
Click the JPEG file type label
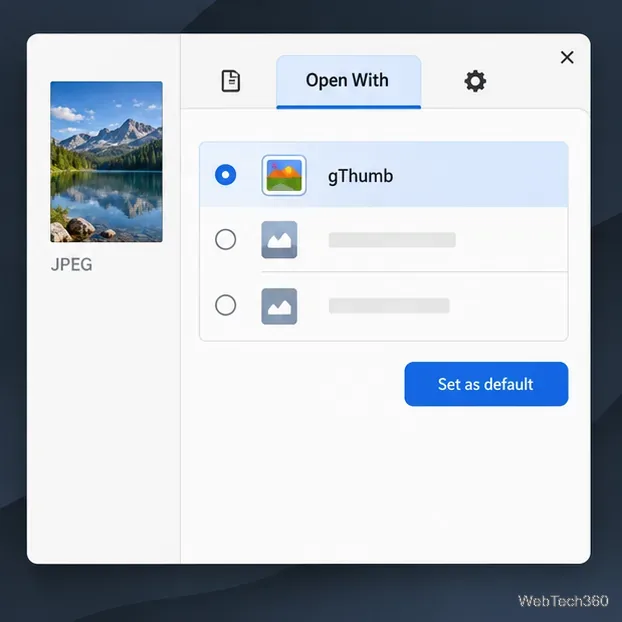pyautogui.click(x=71, y=265)
